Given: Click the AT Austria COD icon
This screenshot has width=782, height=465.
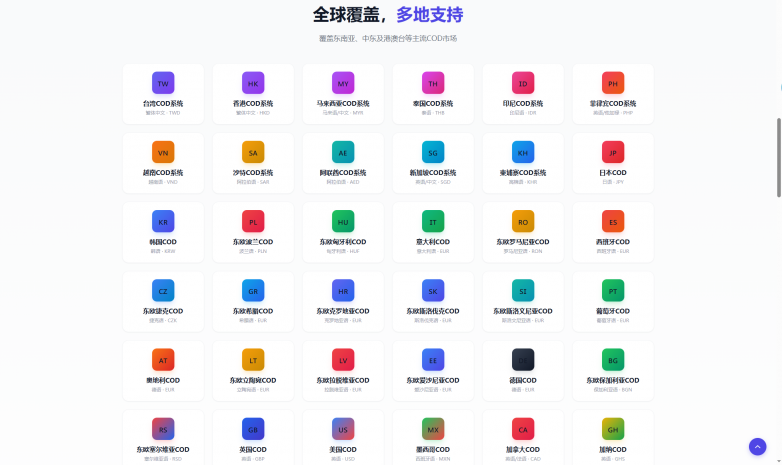Looking at the screenshot, I should (163, 360).
